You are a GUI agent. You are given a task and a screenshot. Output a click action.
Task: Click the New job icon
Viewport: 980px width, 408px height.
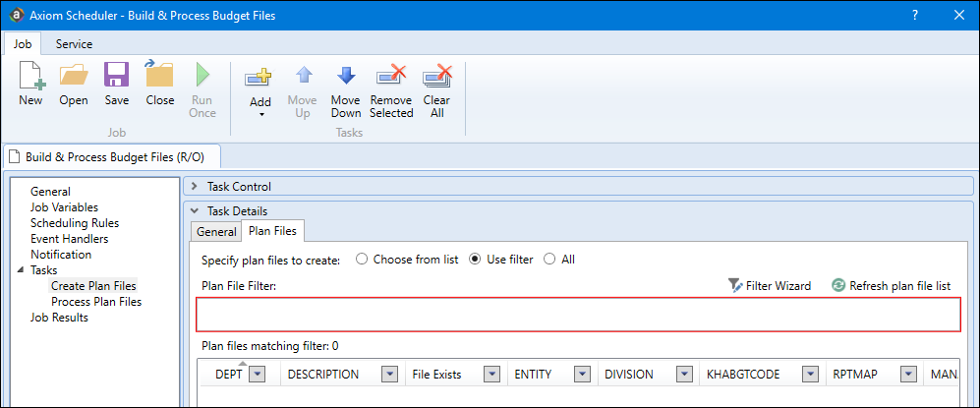(x=30, y=78)
